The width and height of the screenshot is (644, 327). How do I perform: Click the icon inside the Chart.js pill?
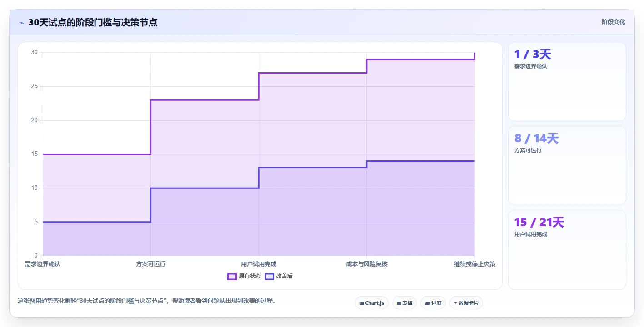pyautogui.click(x=361, y=303)
